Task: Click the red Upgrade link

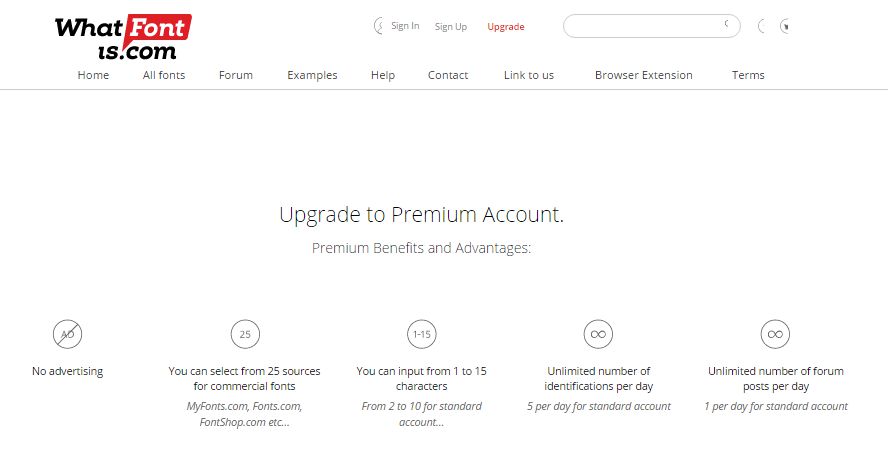Action: pyautogui.click(x=506, y=27)
